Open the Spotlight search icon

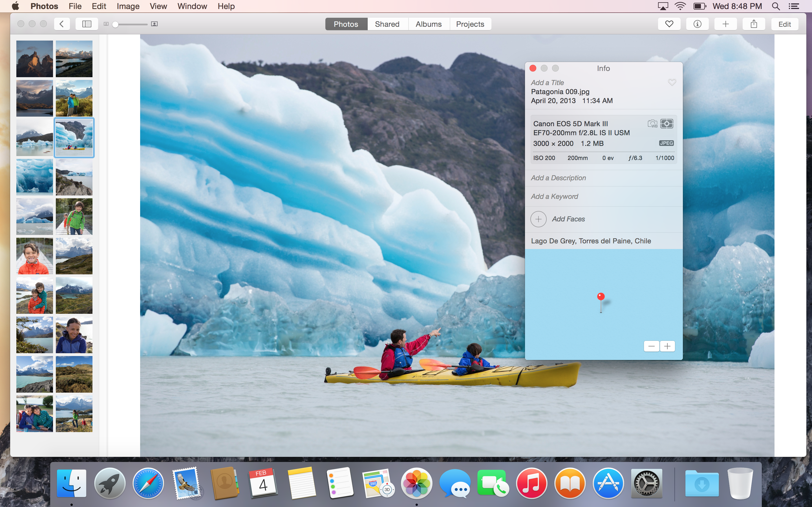(776, 6)
